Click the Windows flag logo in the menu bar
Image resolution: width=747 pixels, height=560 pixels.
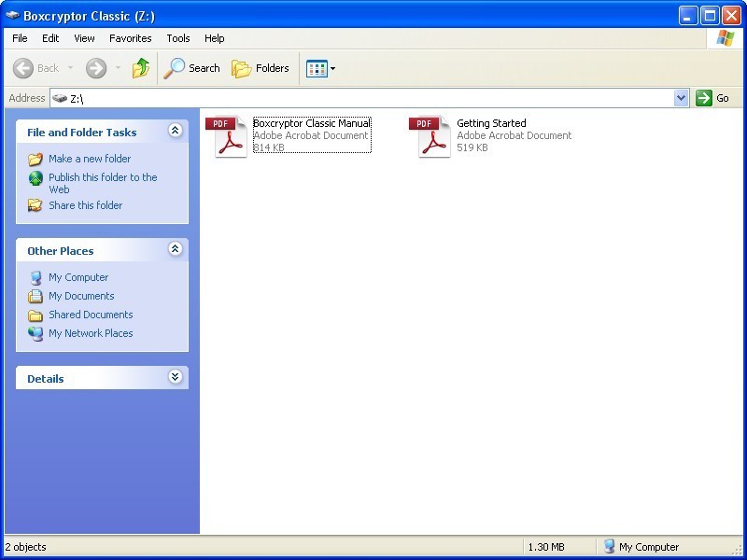(x=725, y=38)
